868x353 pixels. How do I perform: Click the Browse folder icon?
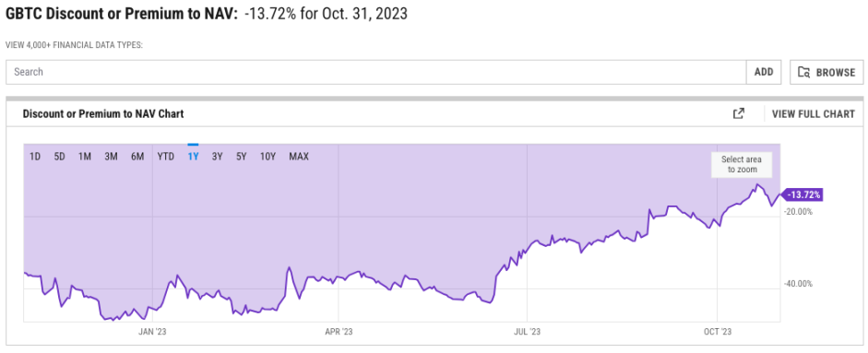coord(803,72)
